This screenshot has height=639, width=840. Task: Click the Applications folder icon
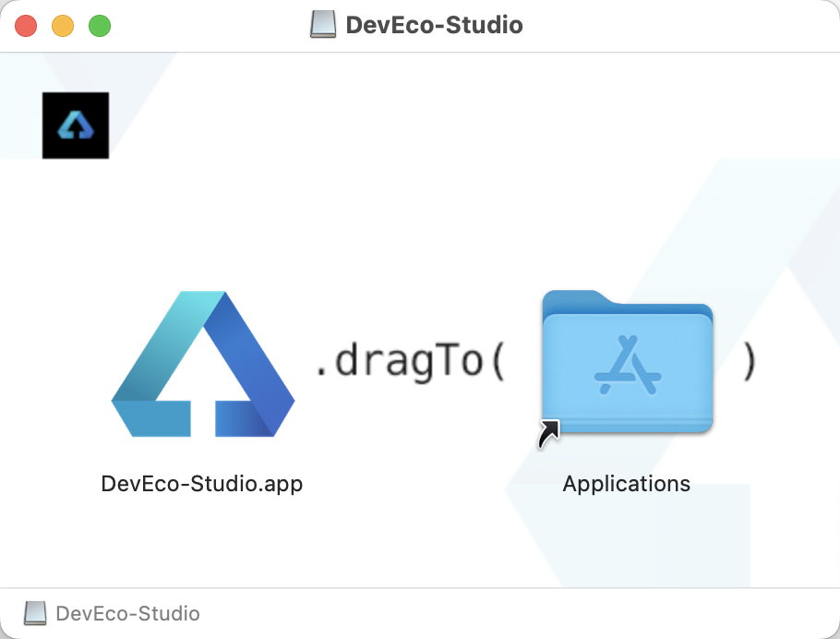click(627, 362)
